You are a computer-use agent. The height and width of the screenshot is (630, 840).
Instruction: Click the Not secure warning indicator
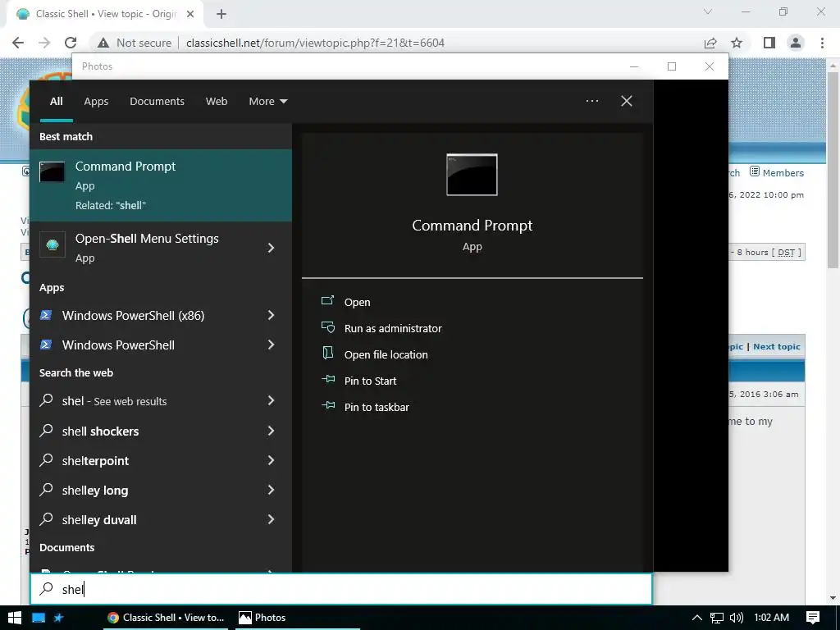[x=135, y=43]
